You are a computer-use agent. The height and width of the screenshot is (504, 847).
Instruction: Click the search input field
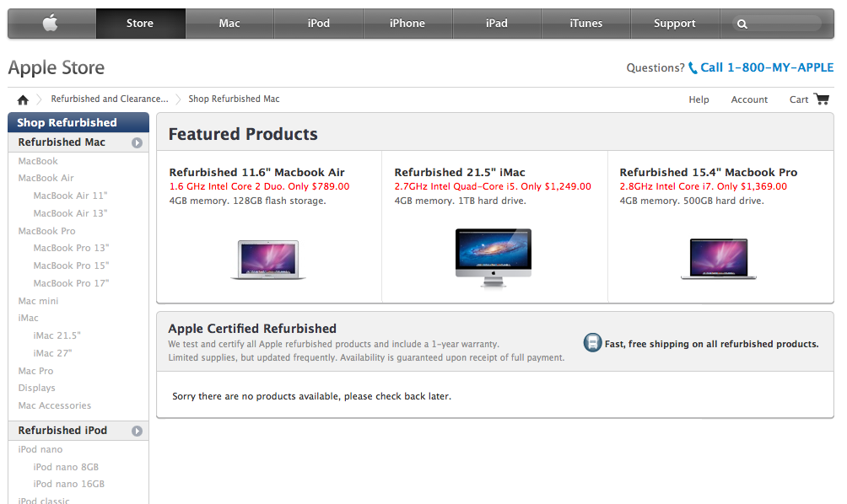(x=777, y=24)
